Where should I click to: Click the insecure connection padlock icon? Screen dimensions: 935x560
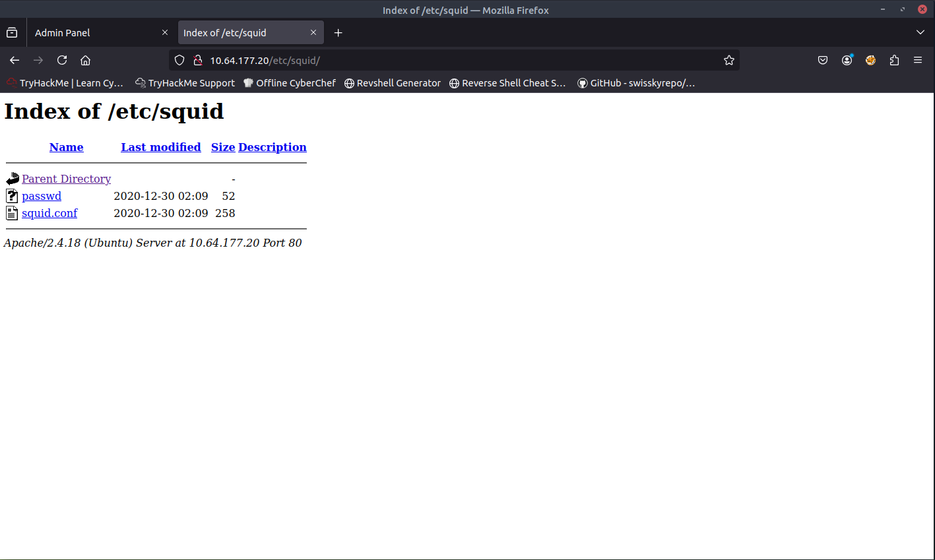click(x=197, y=60)
